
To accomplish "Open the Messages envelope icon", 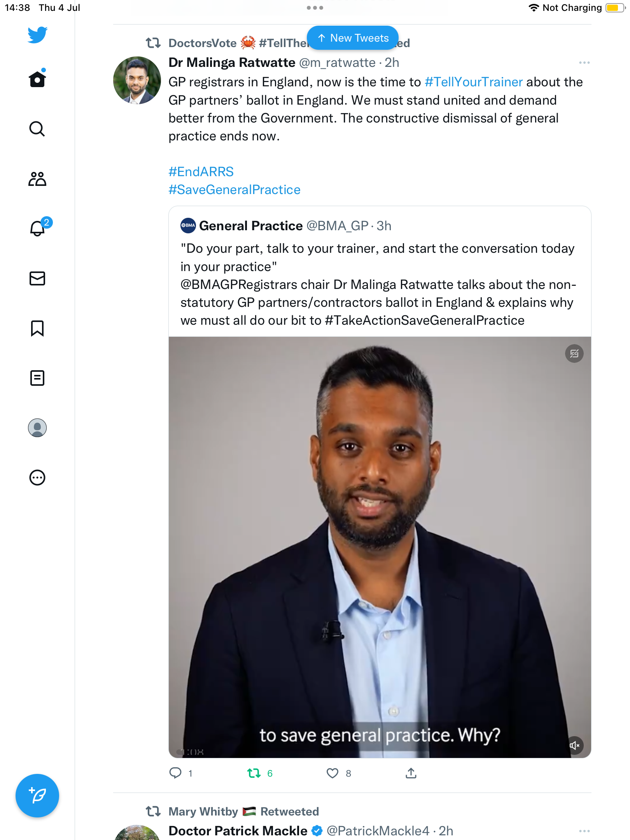I will coord(37,278).
